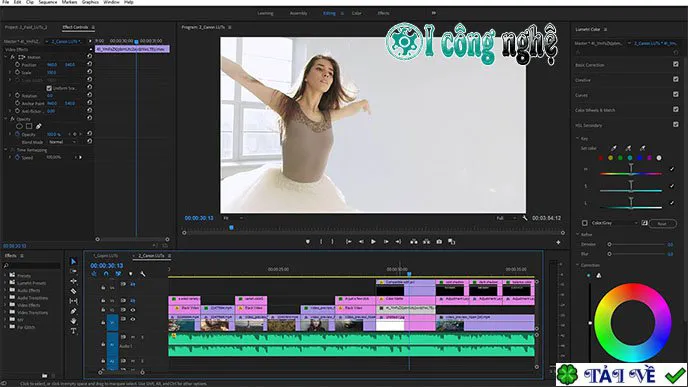Click the Insert button in Program monitor
Image resolution: width=688 pixels, height=387 pixels.
click(414, 242)
